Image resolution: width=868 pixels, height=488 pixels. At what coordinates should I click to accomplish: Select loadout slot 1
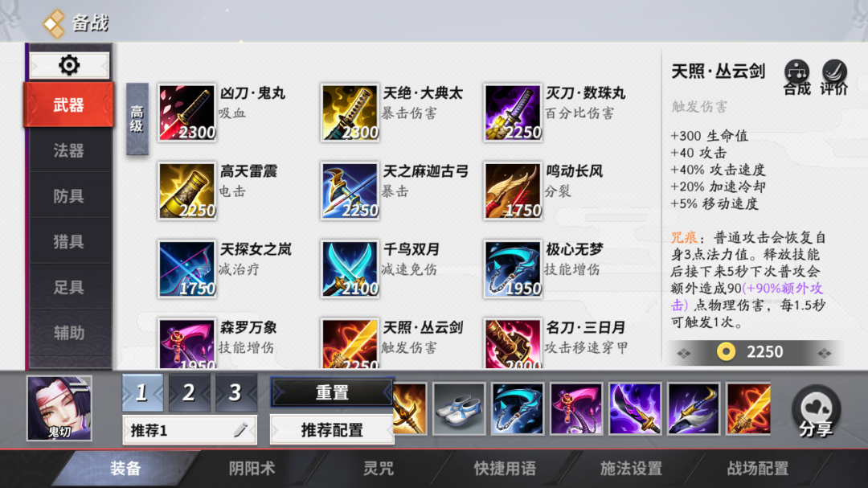[142, 392]
